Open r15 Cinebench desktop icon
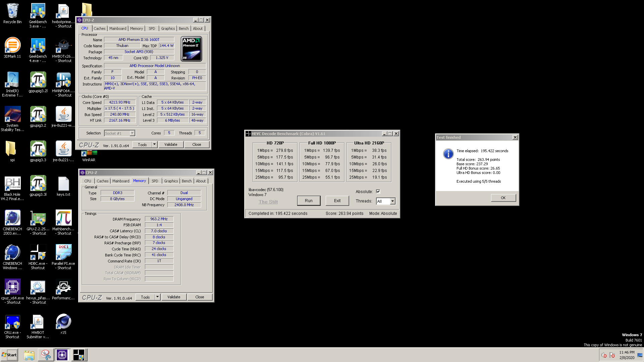The width and height of the screenshot is (644, 362). pos(63,324)
